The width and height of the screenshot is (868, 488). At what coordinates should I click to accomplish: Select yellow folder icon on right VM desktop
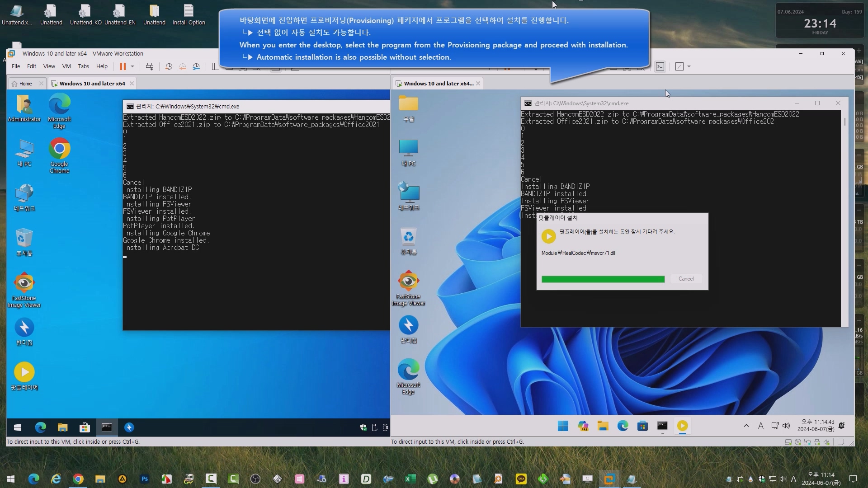pos(409,108)
